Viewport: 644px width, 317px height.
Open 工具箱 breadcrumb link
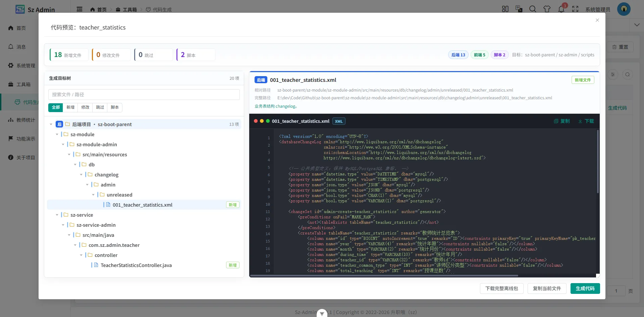tap(126, 9)
